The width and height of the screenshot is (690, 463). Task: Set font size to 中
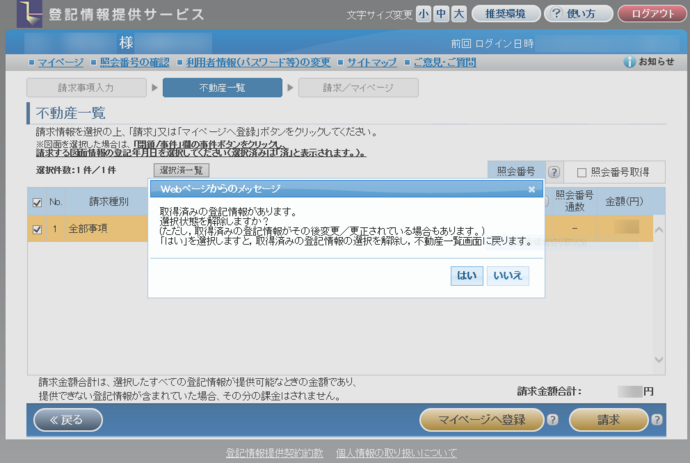coord(441,14)
